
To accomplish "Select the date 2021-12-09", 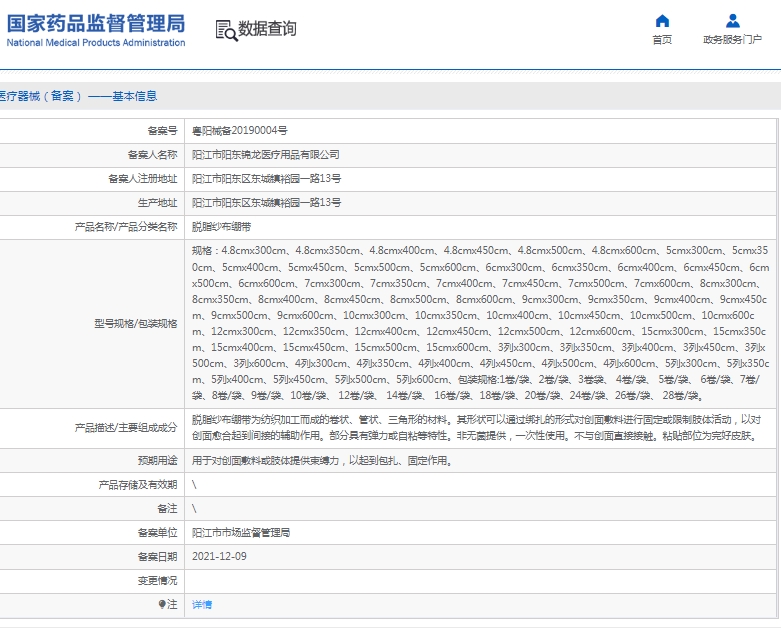I will tap(219, 556).
